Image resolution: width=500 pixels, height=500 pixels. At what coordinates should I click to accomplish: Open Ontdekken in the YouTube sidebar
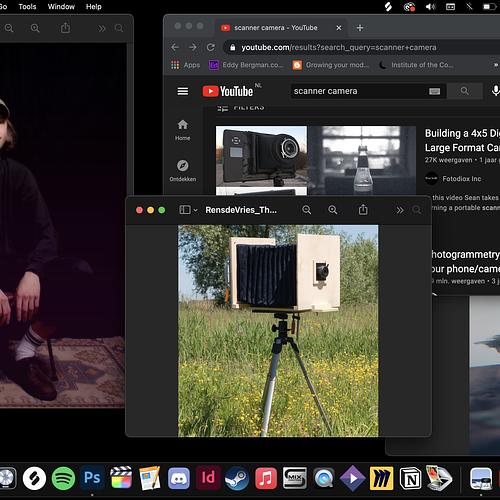click(183, 171)
